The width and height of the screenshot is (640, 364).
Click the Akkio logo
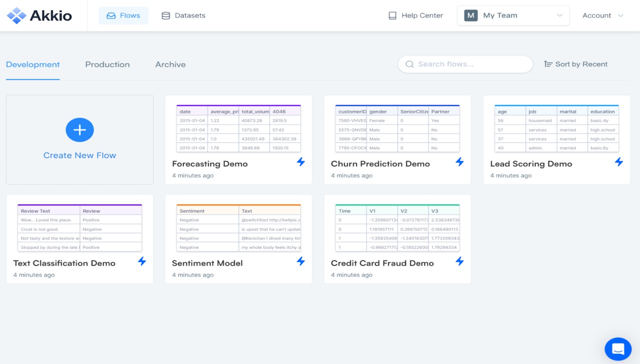39,15
